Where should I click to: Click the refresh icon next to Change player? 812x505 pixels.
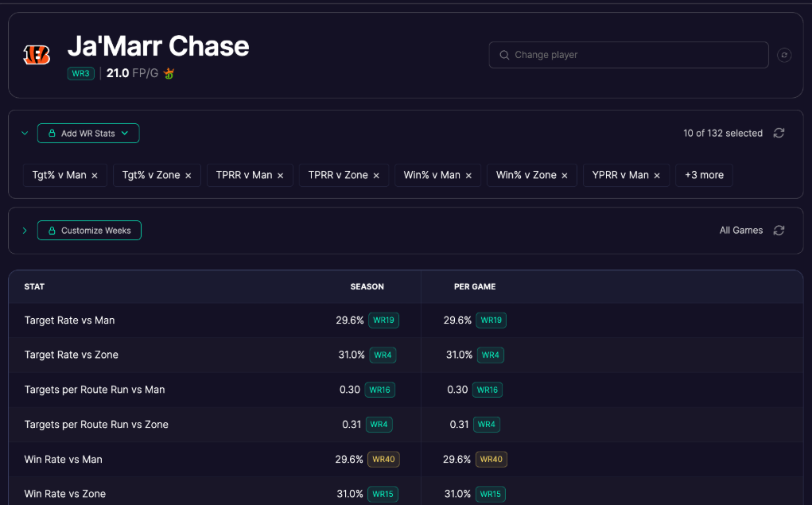784,55
